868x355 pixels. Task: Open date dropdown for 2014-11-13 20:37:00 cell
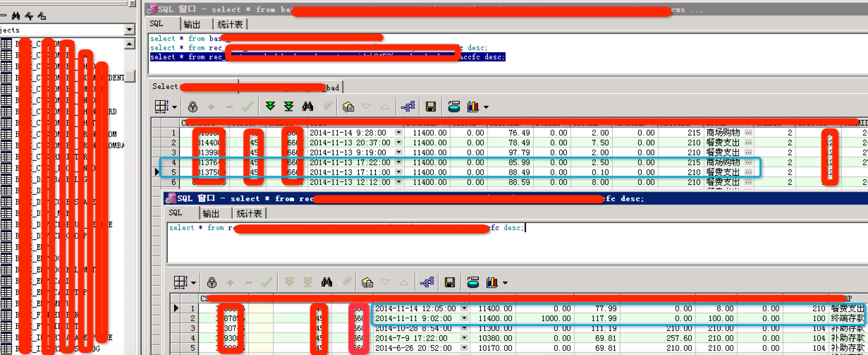point(399,142)
